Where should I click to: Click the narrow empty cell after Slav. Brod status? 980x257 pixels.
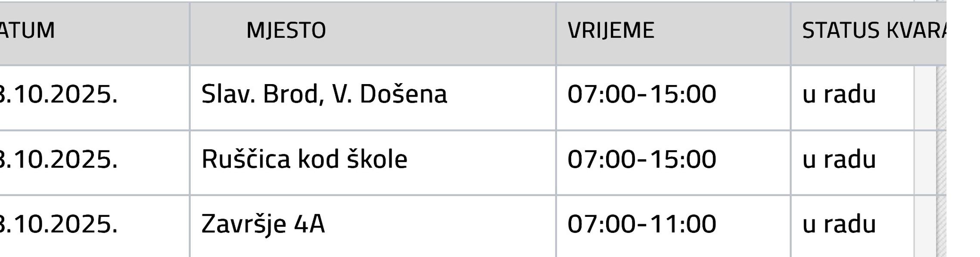pos(925,97)
